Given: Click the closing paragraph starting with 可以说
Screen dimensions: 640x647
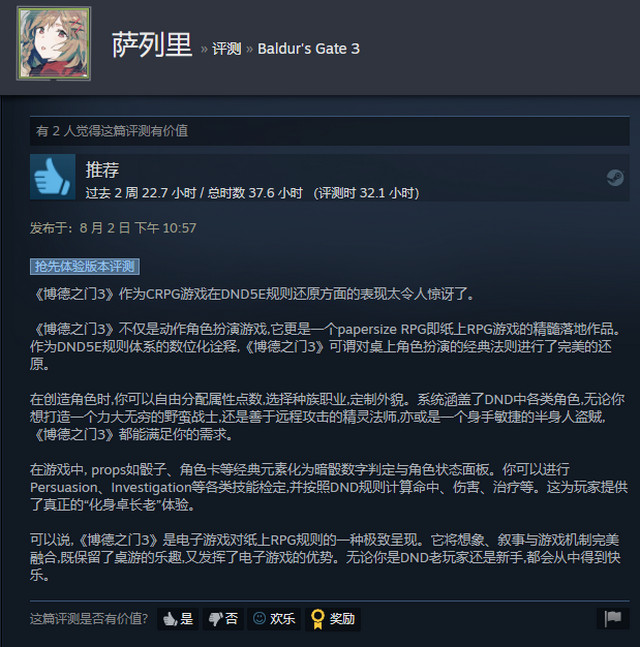Looking at the screenshot, I should click(325, 557).
